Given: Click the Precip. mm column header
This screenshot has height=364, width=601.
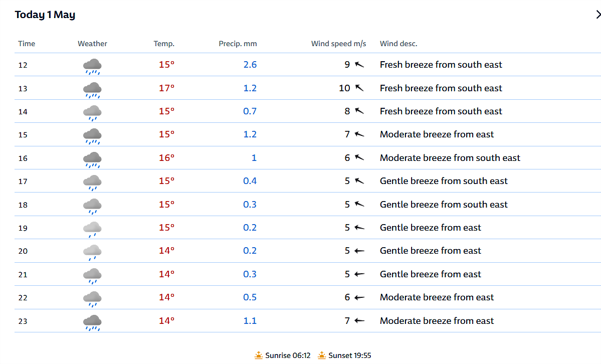Looking at the screenshot, I should click(238, 44).
